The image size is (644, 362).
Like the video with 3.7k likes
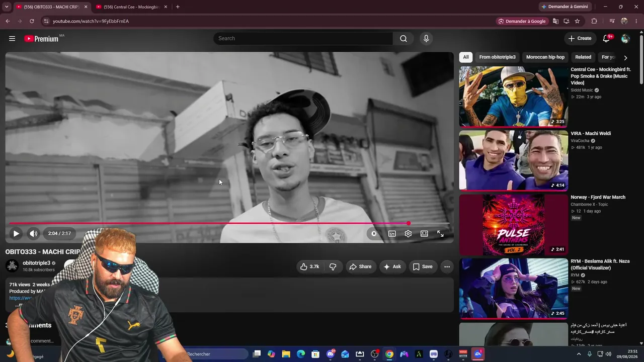[x=309, y=266]
